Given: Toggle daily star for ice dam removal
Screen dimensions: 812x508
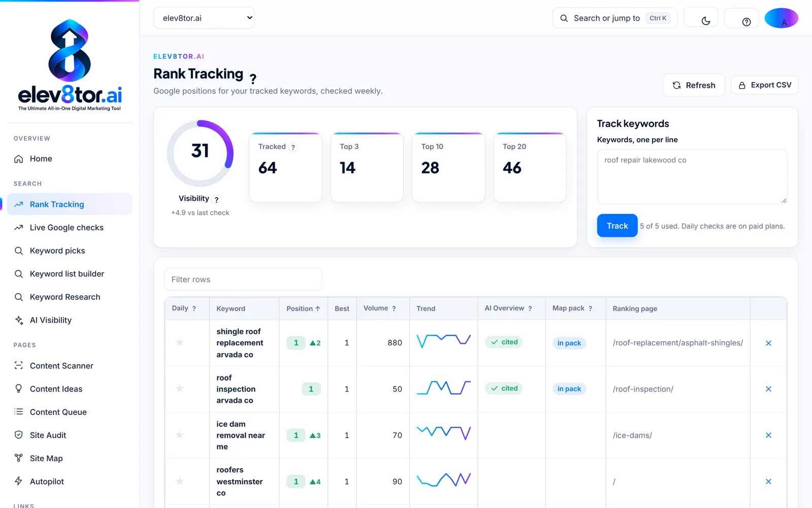Looking at the screenshot, I should 180,435.
